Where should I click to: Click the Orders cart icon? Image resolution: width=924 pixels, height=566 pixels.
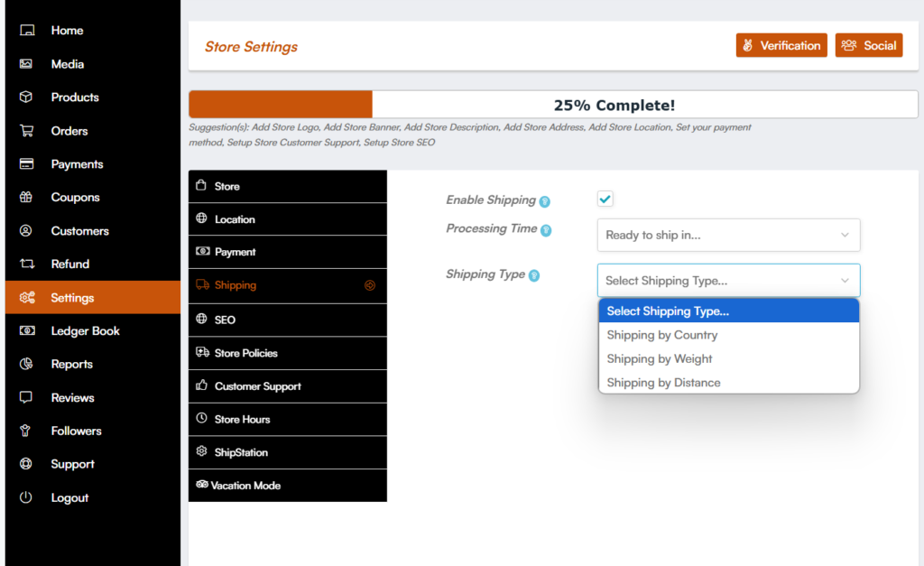pos(26,131)
